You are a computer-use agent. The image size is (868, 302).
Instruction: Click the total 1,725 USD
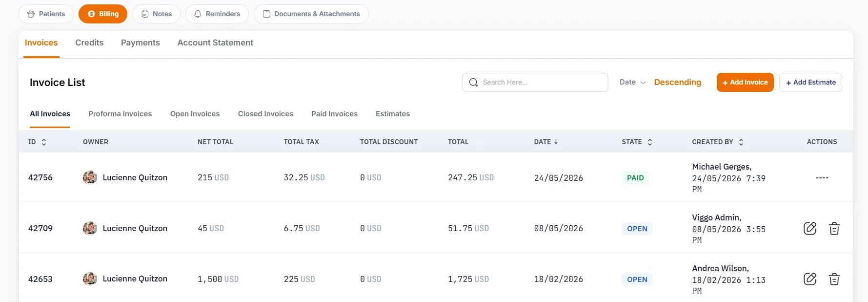point(468,279)
